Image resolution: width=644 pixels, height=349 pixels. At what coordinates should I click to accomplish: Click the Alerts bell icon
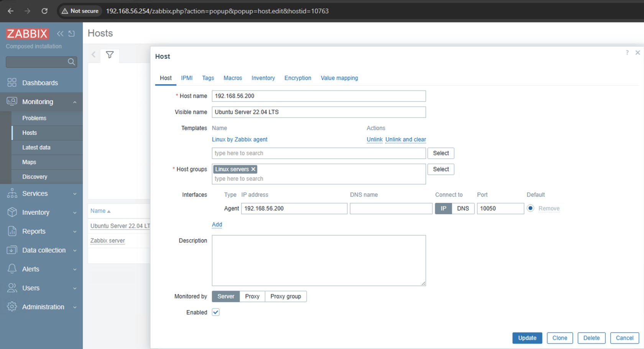(12, 269)
